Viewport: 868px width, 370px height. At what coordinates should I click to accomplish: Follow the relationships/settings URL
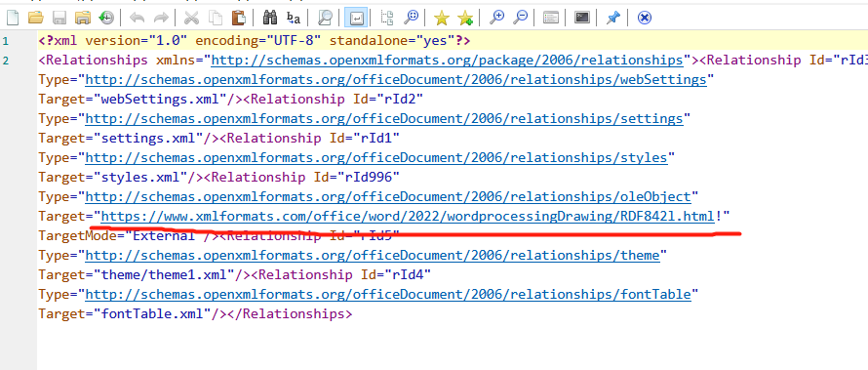(x=383, y=118)
